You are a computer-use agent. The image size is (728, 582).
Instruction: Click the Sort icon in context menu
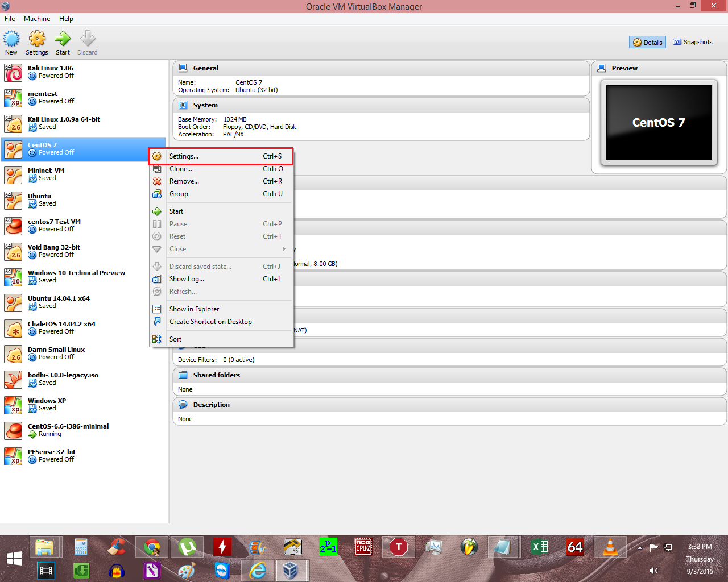click(157, 339)
